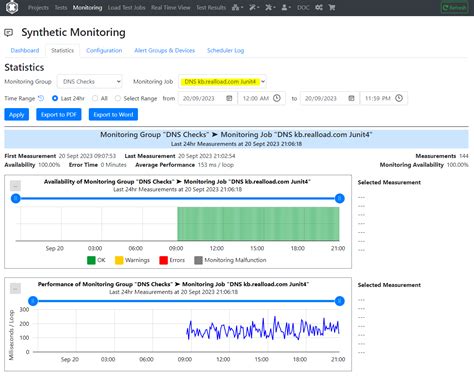The height and width of the screenshot is (376, 474).
Task: Click the from date field 20/09/2023
Action: click(208, 98)
